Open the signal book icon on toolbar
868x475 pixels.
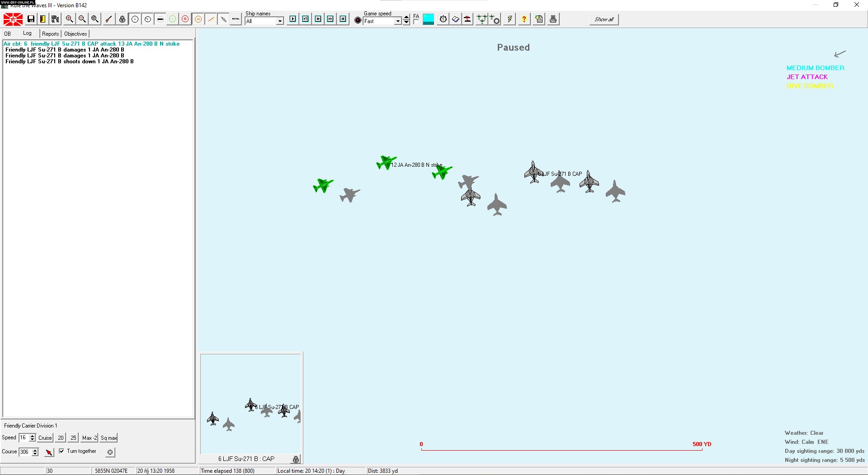455,19
